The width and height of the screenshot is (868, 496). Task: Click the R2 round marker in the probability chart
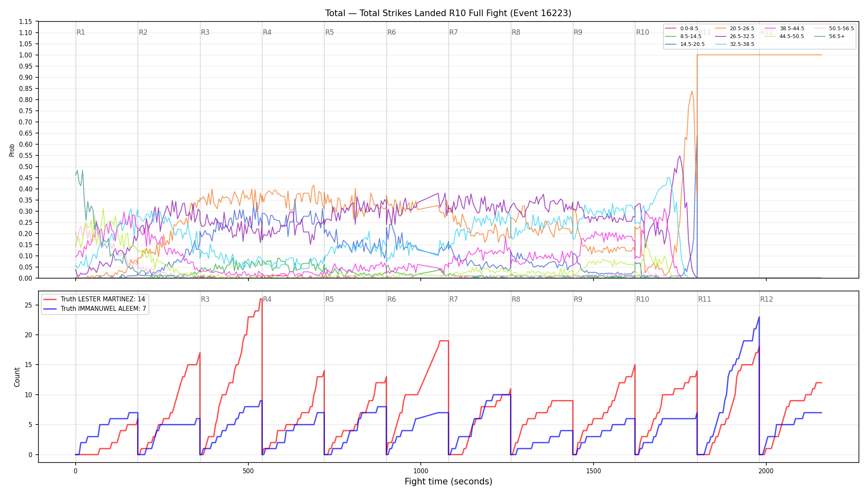(x=143, y=32)
